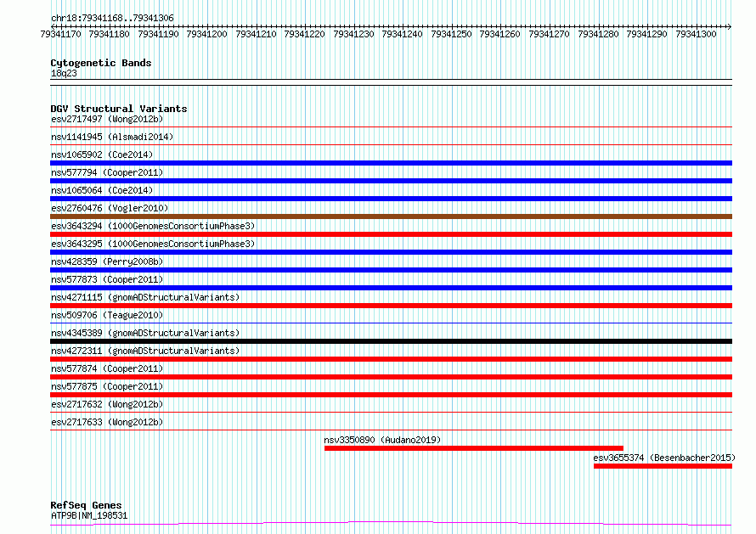Click ruler position 79341260
Viewport: 756px width, 534px height.
pos(500,34)
